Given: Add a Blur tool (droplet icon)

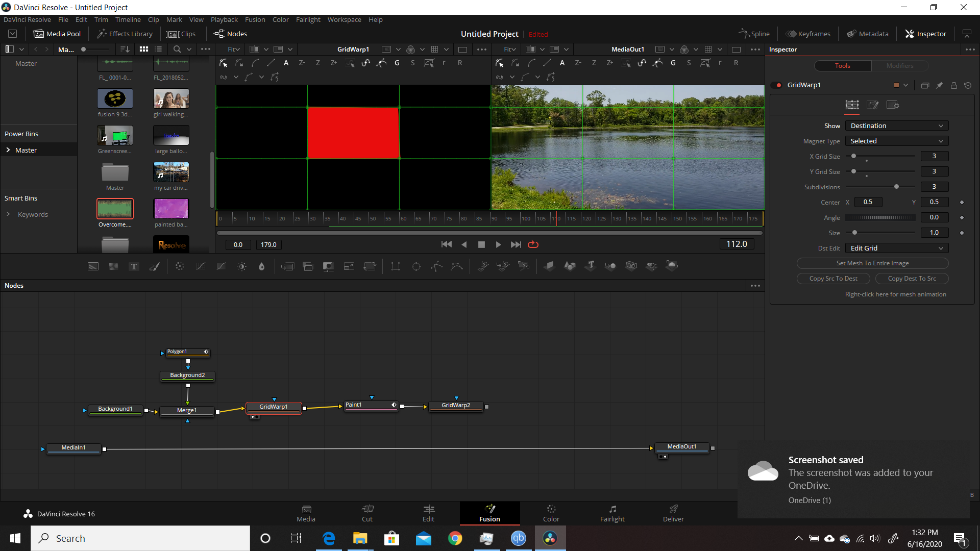Looking at the screenshot, I should 261,266.
